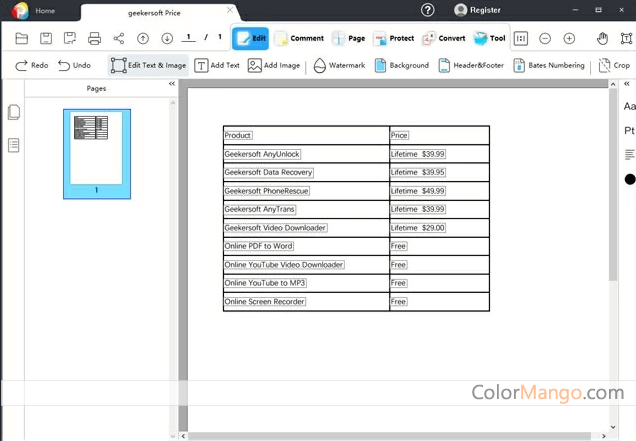The image size is (636, 441).
Task: Click the Background tool
Action: 402,65
